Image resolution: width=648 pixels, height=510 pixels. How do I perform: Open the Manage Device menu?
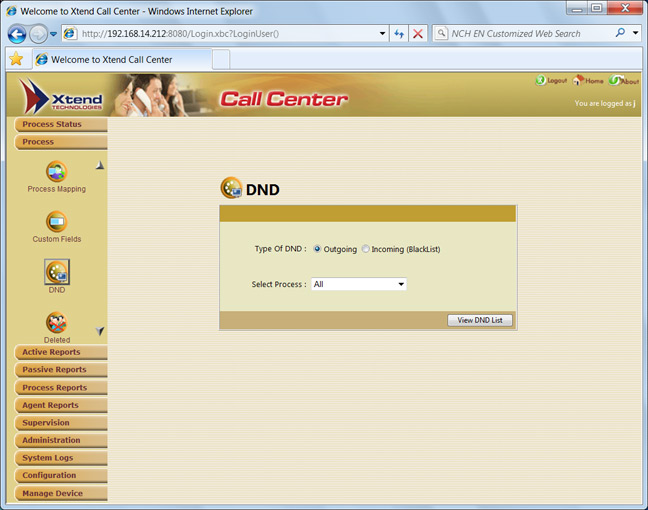(x=61, y=493)
